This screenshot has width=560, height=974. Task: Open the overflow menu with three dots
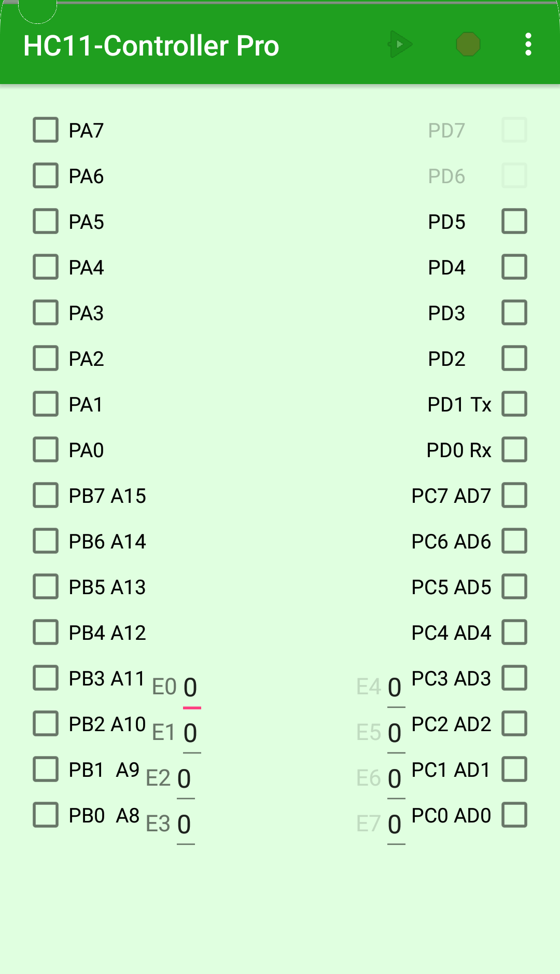(528, 45)
